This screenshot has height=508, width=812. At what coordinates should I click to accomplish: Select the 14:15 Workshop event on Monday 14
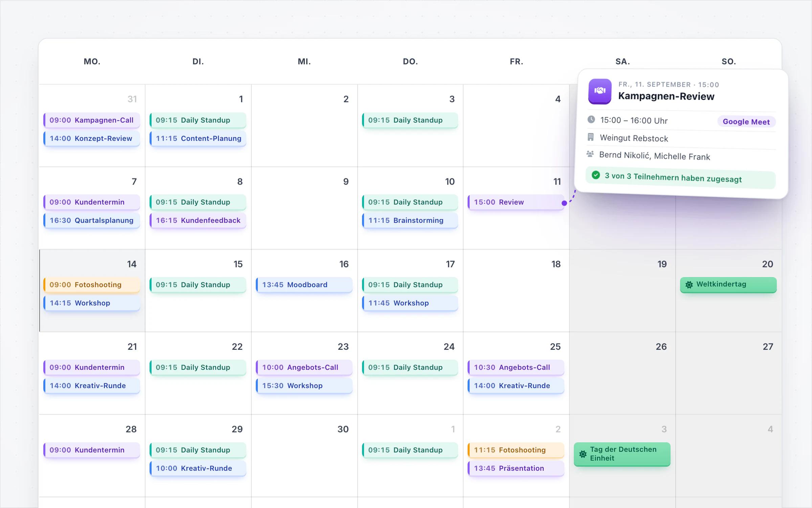(92, 303)
